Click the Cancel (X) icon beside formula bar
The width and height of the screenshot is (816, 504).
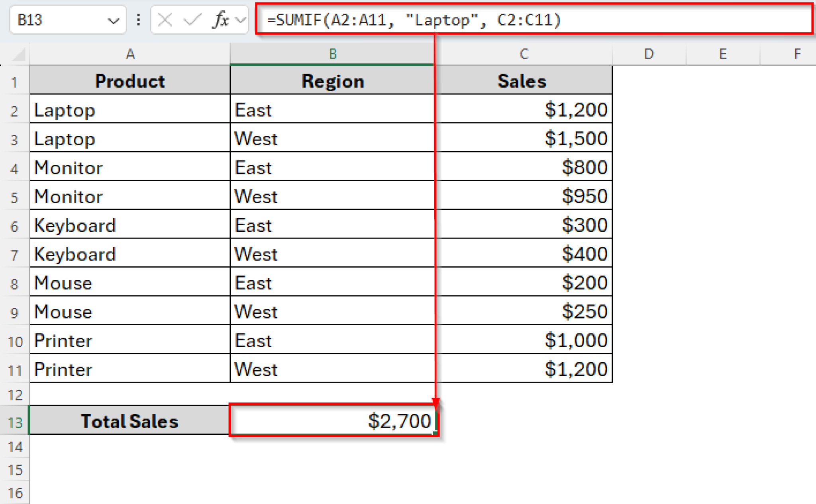click(x=166, y=20)
